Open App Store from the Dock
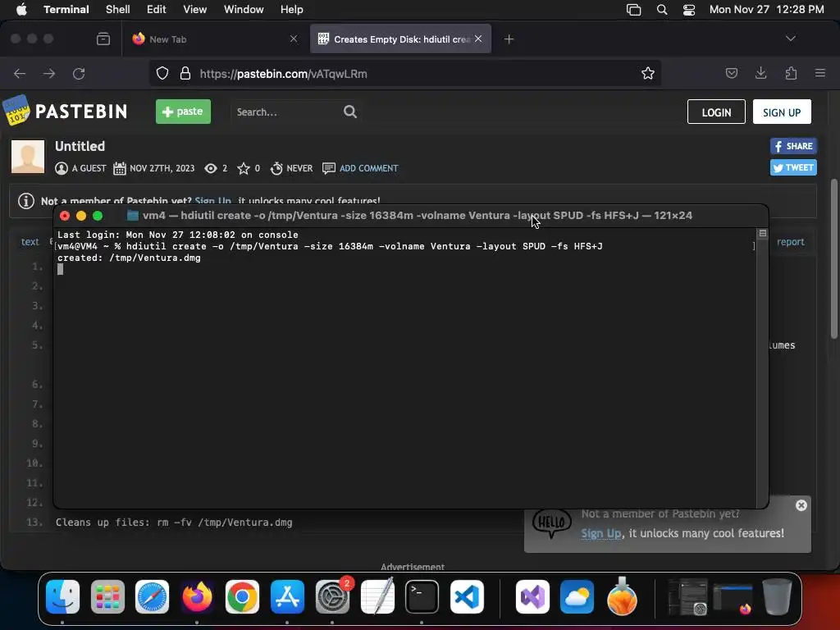Screen dimensions: 840x630 click(x=287, y=596)
